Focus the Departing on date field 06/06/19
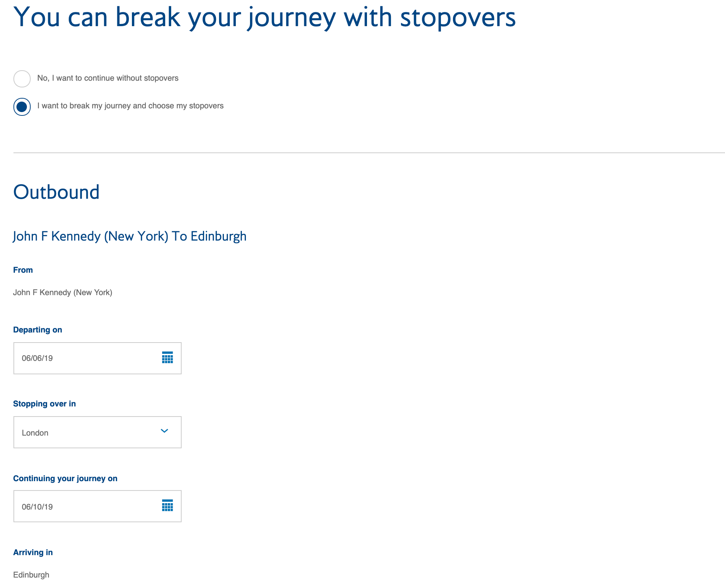The width and height of the screenshot is (725, 588). pyautogui.click(x=98, y=358)
